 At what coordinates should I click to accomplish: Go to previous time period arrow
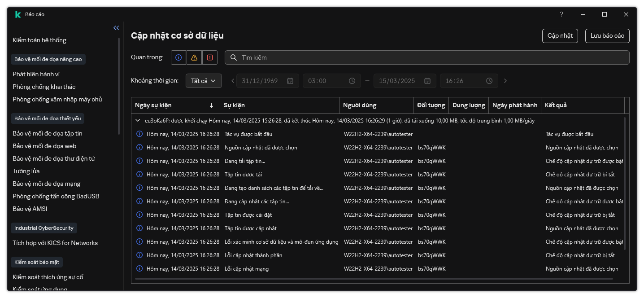click(233, 81)
